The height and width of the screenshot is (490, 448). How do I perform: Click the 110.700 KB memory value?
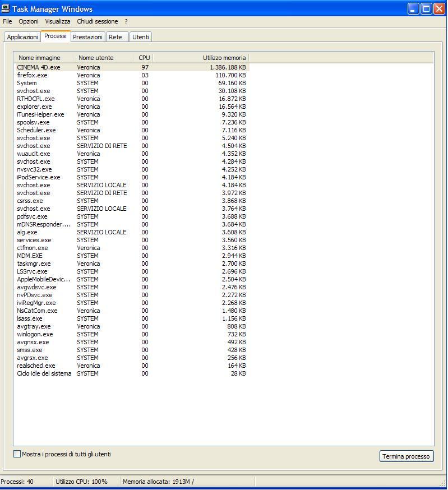pos(230,75)
